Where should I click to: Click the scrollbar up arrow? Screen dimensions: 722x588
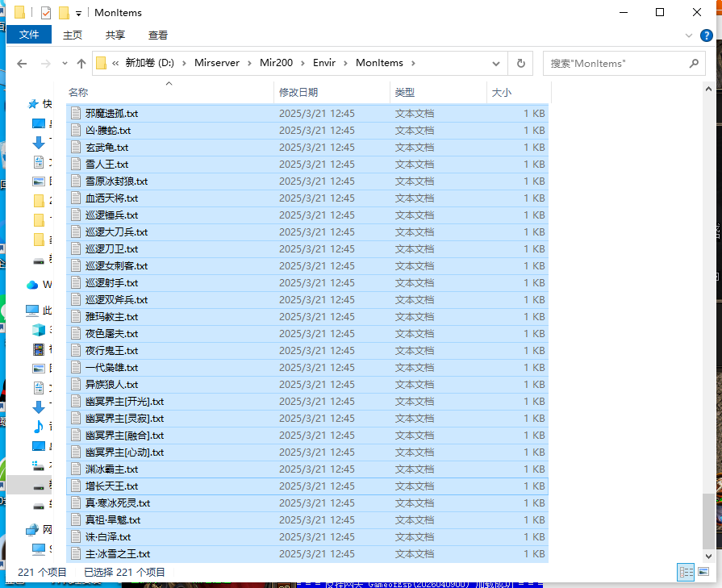pos(708,89)
